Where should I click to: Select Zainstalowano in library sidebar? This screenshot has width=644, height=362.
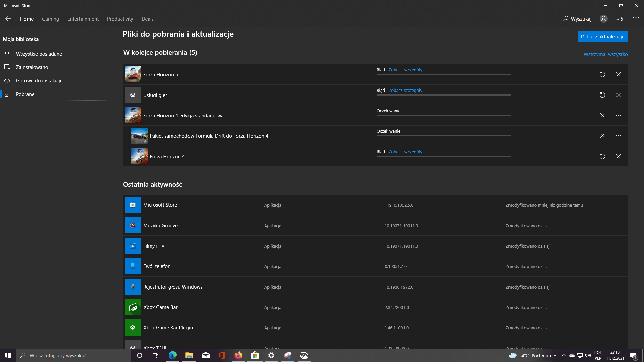point(32,67)
